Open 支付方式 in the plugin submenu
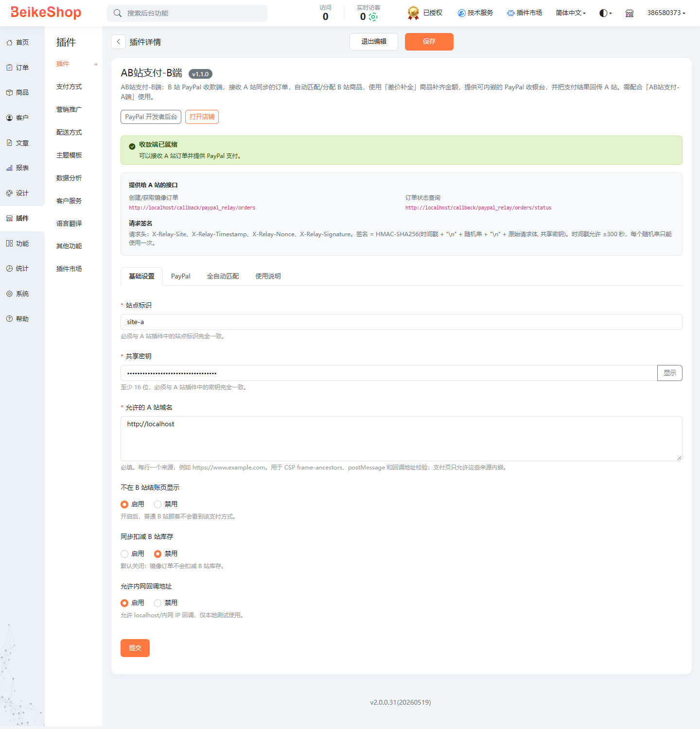This screenshot has height=729, width=700. coord(69,87)
